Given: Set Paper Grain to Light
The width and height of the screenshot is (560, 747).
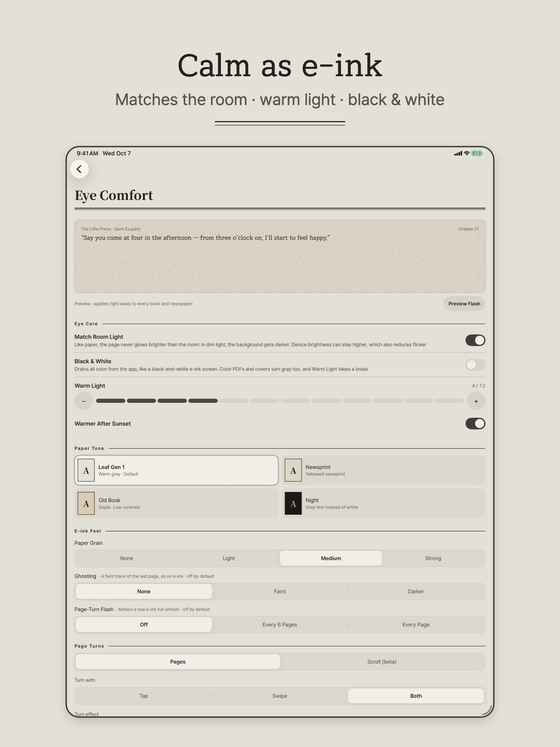Looking at the screenshot, I should (x=229, y=558).
